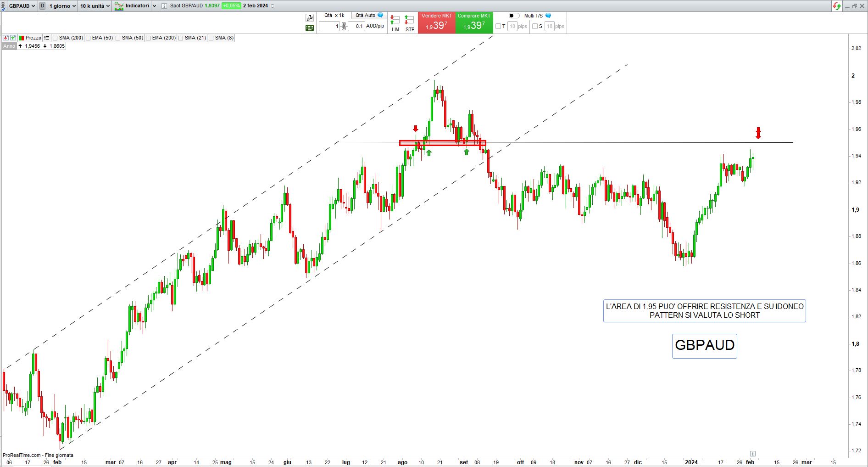Select the STP stop order icon

coord(410,23)
